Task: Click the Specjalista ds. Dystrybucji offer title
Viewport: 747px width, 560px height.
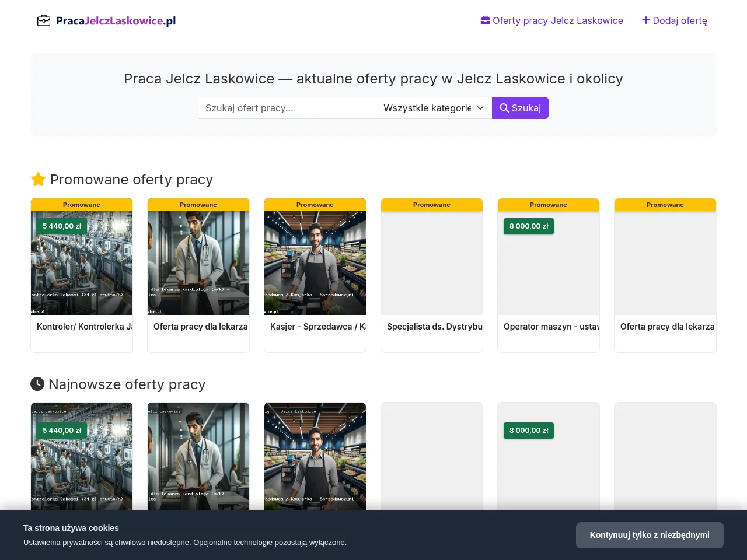Action: pos(435,327)
